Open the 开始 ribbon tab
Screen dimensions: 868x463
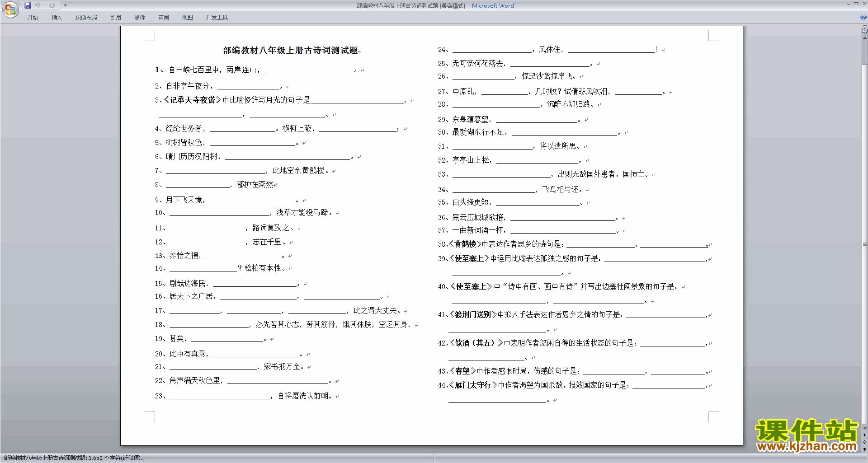(x=33, y=17)
